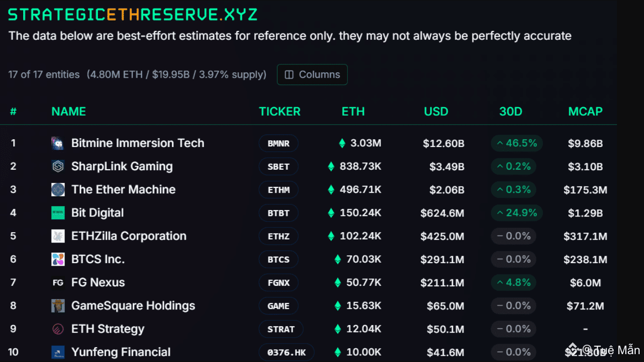This screenshot has height=362, width=644.
Task: Click the BMNR ticker badge
Action: (x=278, y=144)
